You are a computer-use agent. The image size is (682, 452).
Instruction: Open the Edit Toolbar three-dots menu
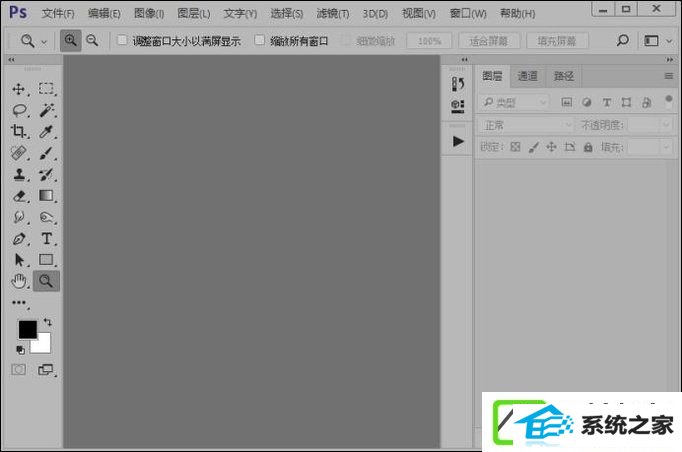19,302
